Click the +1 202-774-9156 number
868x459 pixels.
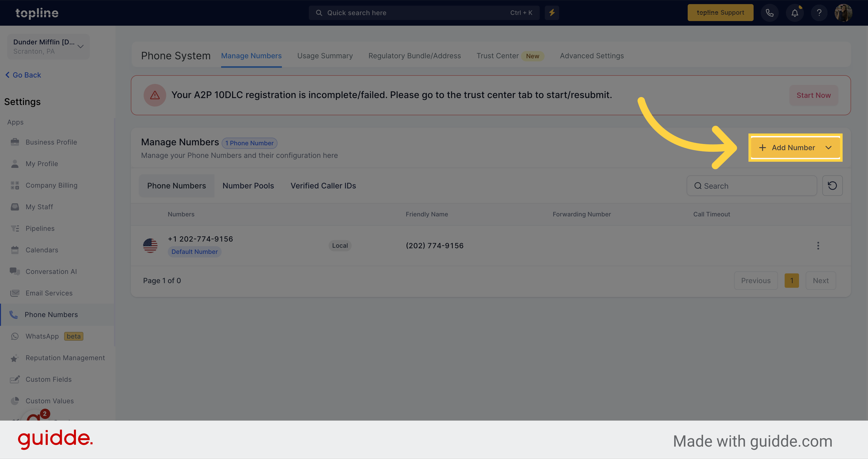click(x=201, y=239)
